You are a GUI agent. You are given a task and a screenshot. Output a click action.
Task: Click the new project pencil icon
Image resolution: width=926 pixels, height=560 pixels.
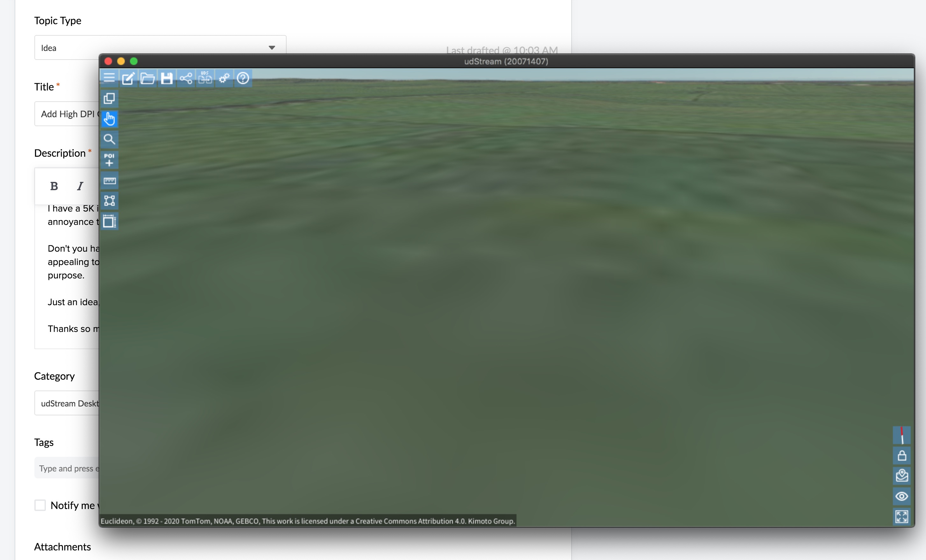tap(128, 78)
